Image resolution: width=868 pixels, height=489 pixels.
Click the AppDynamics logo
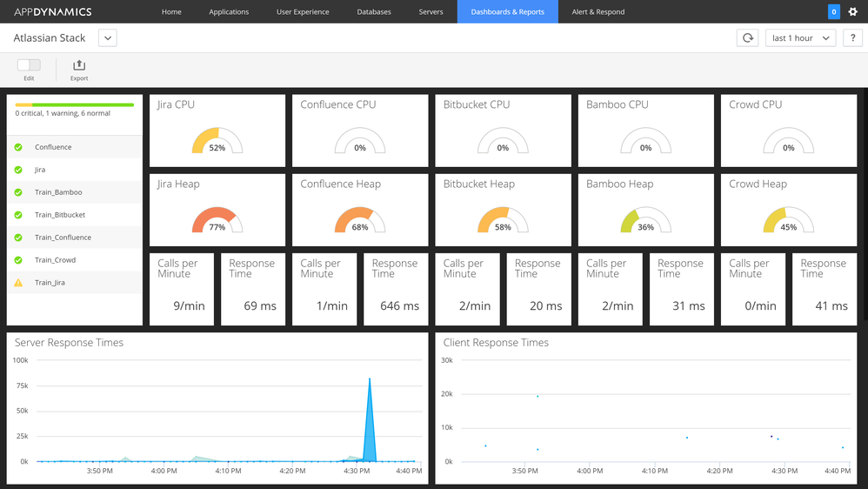pos(52,11)
